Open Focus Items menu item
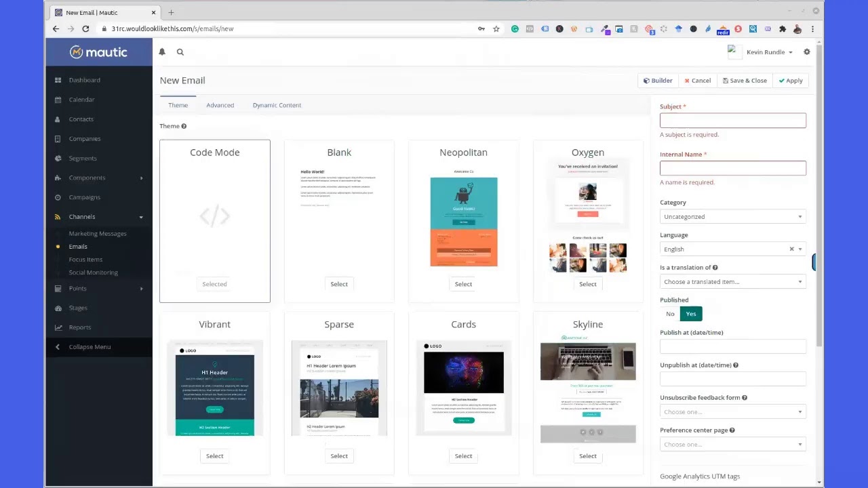 (85, 260)
